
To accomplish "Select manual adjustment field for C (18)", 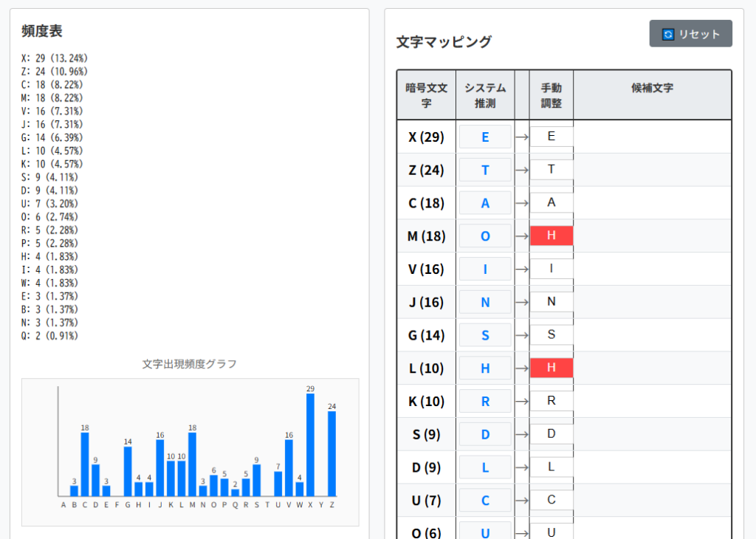I will [x=551, y=203].
